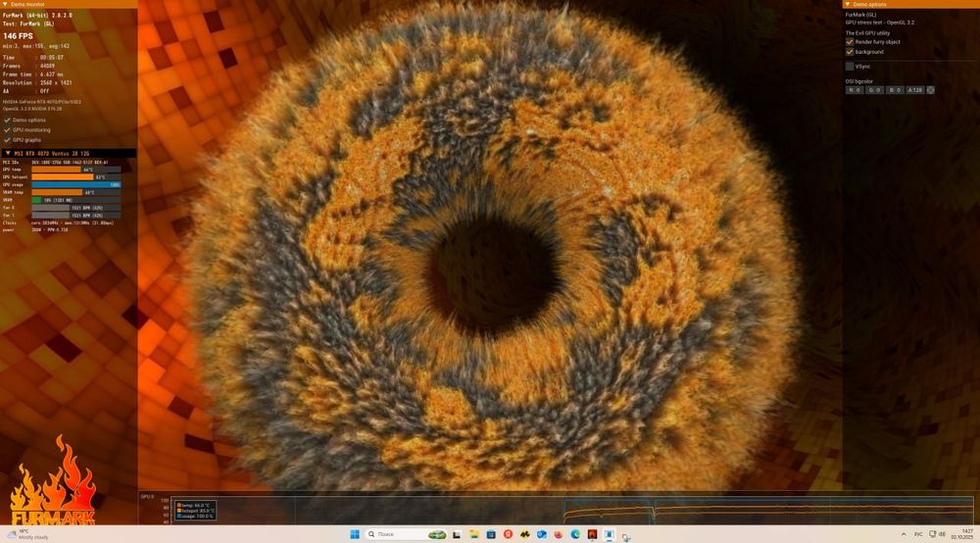Image resolution: width=980 pixels, height=543 pixels.
Task: Open the yellow-black taskbar app icon
Action: [524, 535]
